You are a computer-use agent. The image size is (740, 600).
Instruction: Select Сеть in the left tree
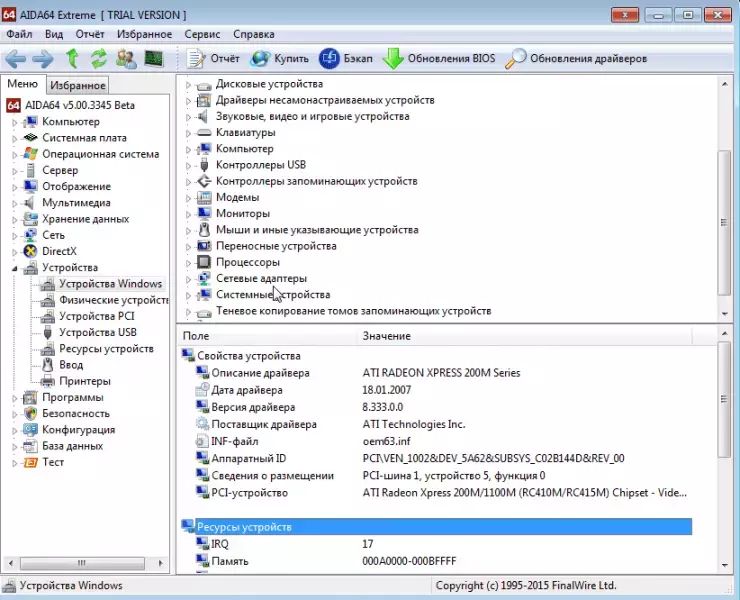pos(53,235)
